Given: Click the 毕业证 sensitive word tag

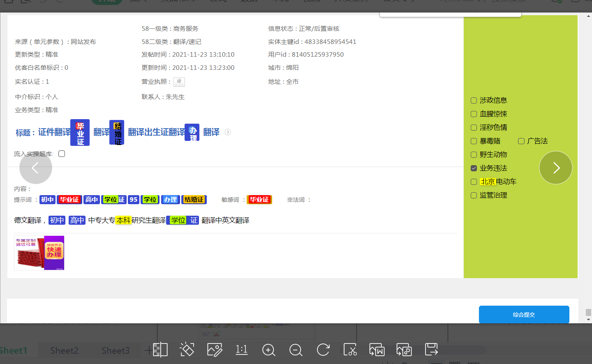Looking at the screenshot, I should point(259,200).
